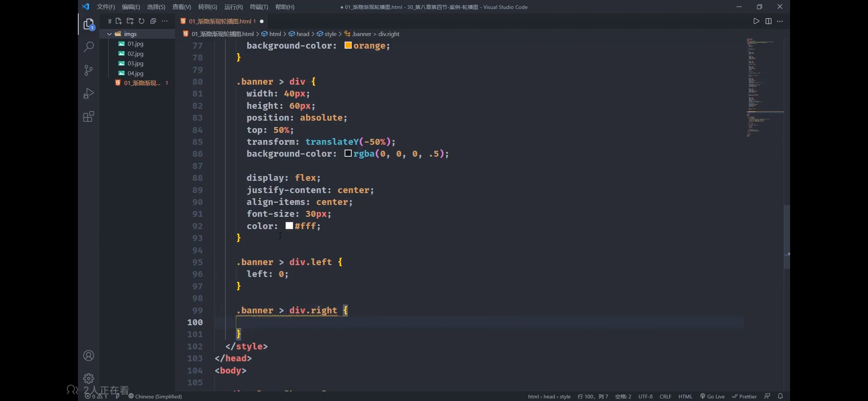Open 03.jpg in file tree
868x401 pixels.
pos(135,63)
